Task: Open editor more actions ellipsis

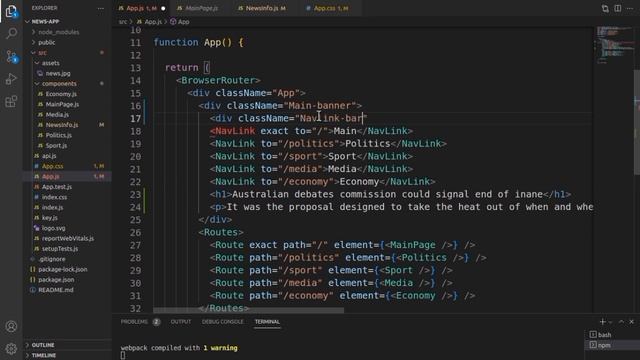Action: pyautogui.click(x=630, y=8)
